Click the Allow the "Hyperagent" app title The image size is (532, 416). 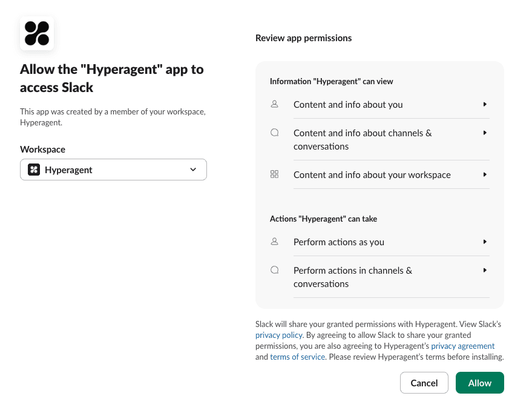[112, 78]
